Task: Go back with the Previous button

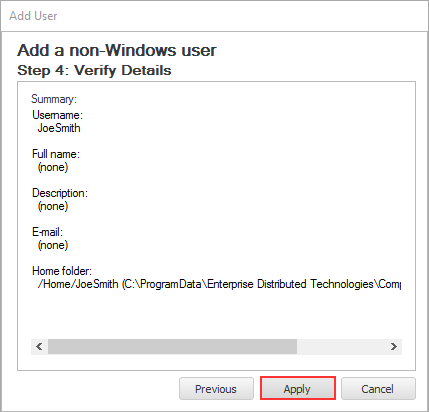Action: pyautogui.click(x=216, y=389)
